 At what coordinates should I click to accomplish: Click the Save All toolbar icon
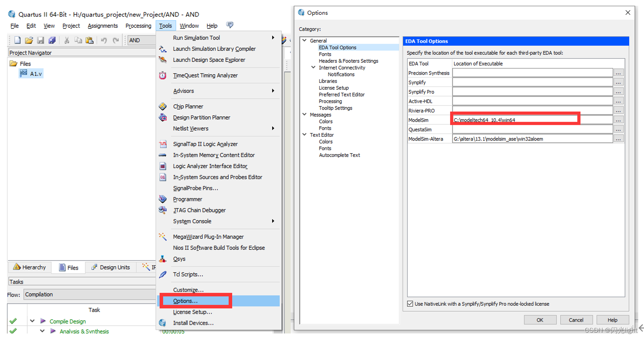[x=52, y=40]
